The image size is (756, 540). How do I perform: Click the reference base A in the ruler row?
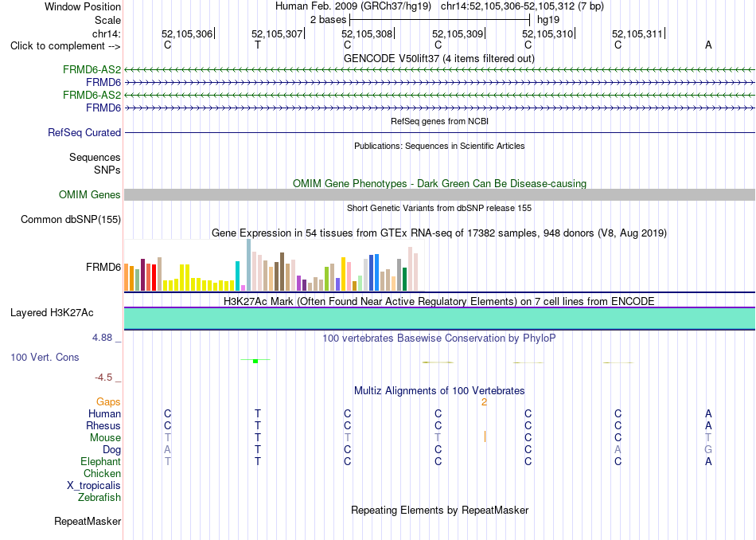click(x=708, y=45)
